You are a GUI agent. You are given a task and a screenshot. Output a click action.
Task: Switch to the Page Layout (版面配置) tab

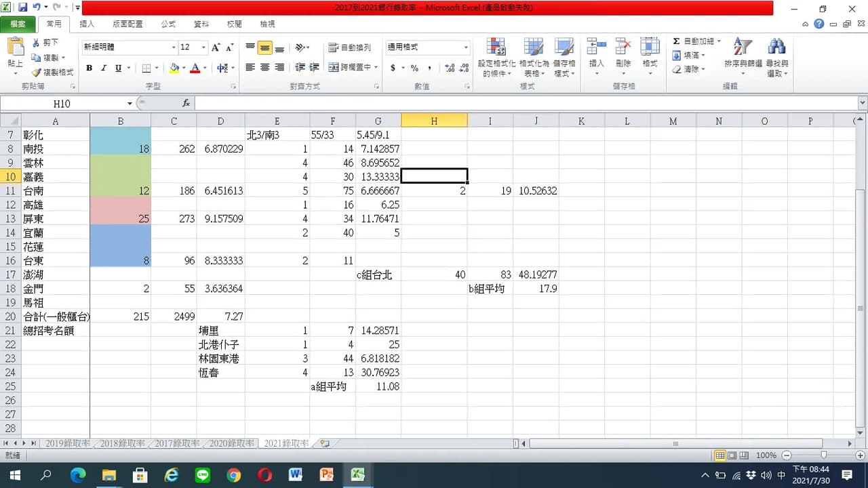127,24
